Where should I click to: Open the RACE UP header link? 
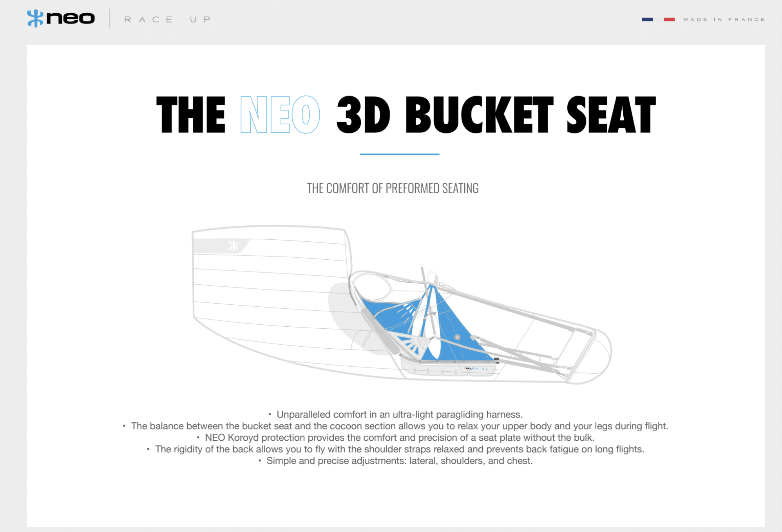coord(168,19)
